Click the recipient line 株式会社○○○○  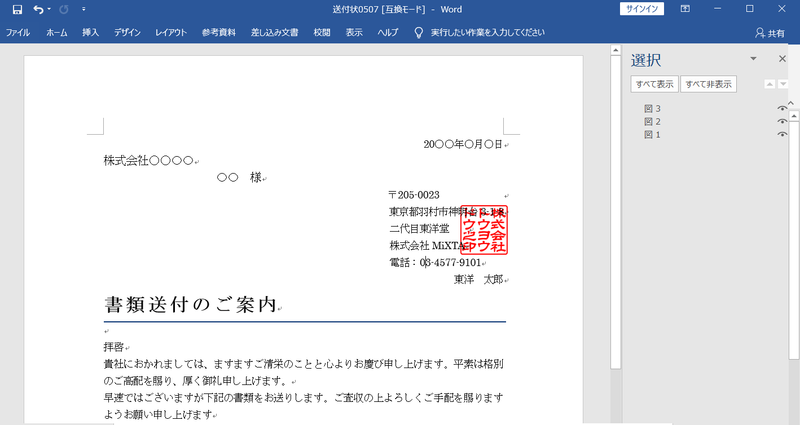click(x=148, y=161)
